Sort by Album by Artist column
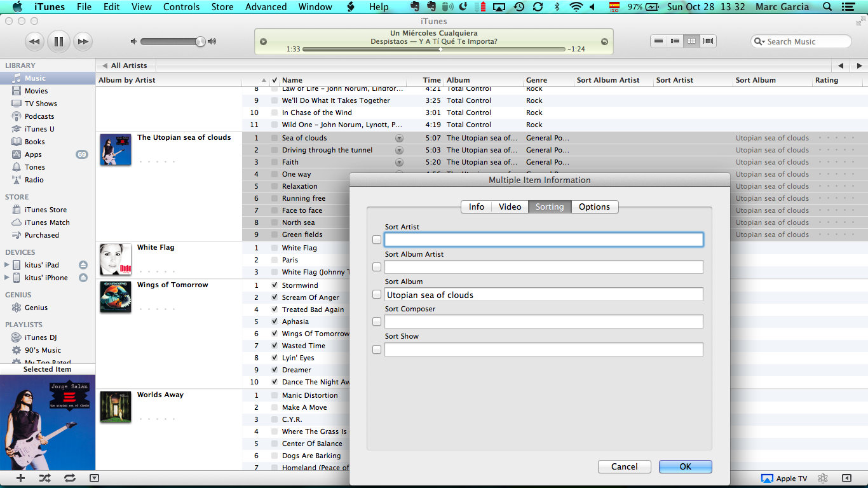 pos(168,80)
